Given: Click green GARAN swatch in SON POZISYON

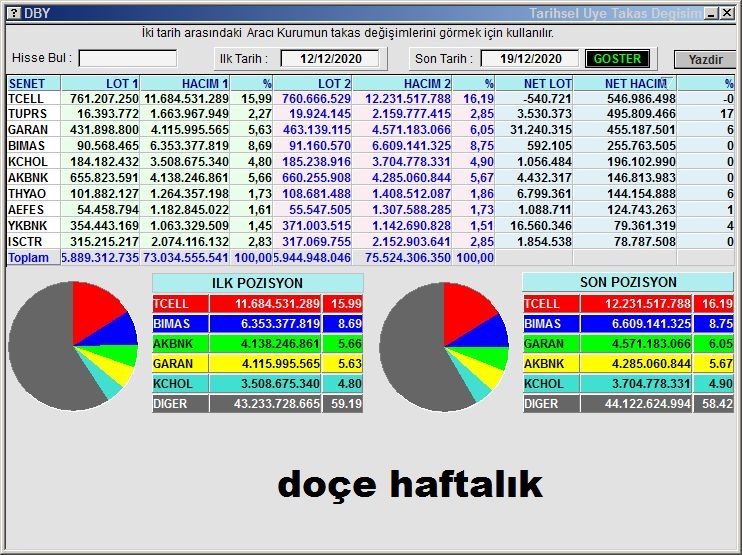Looking at the screenshot, I should tap(551, 344).
